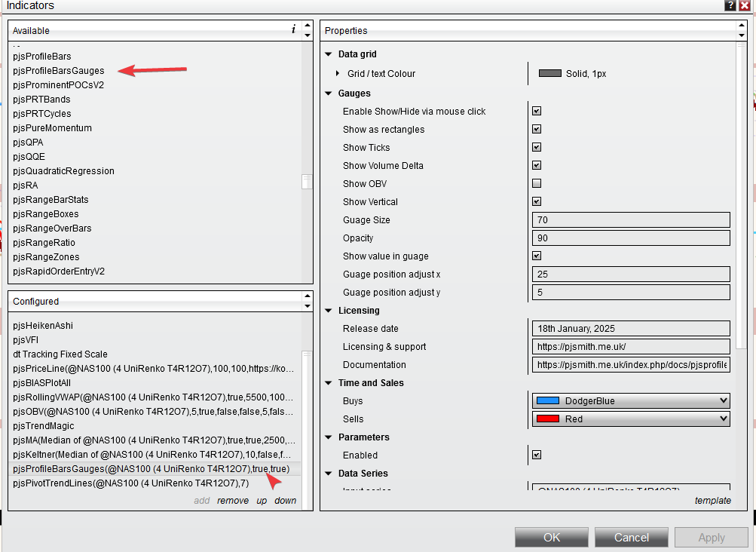This screenshot has height=552, width=756.
Task: Click the Guage Size input field
Action: [631, 220]
